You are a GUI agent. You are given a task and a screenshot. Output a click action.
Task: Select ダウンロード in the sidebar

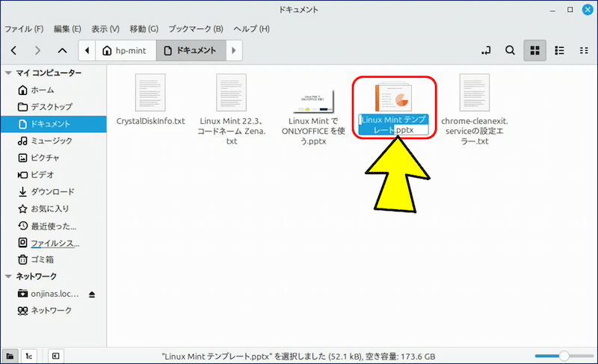point(53,192)
